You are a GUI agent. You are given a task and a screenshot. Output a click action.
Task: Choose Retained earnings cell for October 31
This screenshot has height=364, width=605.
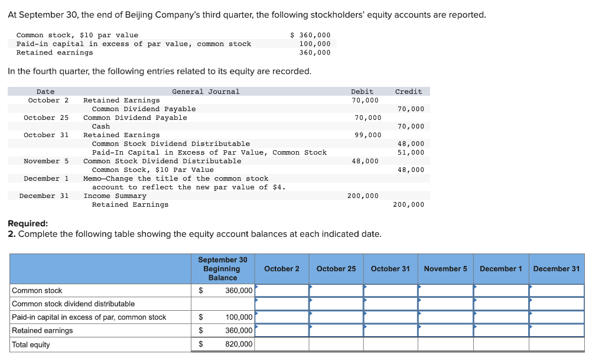391,330
